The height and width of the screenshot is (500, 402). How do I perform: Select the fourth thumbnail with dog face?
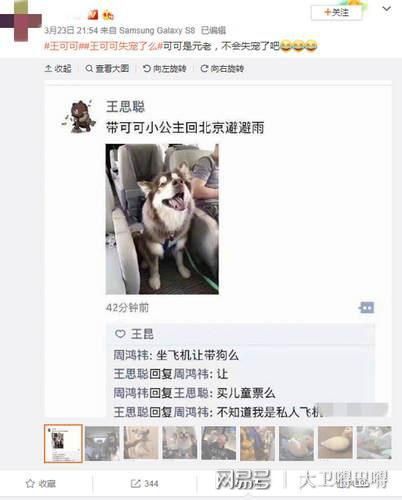click(x=180, y=443)
